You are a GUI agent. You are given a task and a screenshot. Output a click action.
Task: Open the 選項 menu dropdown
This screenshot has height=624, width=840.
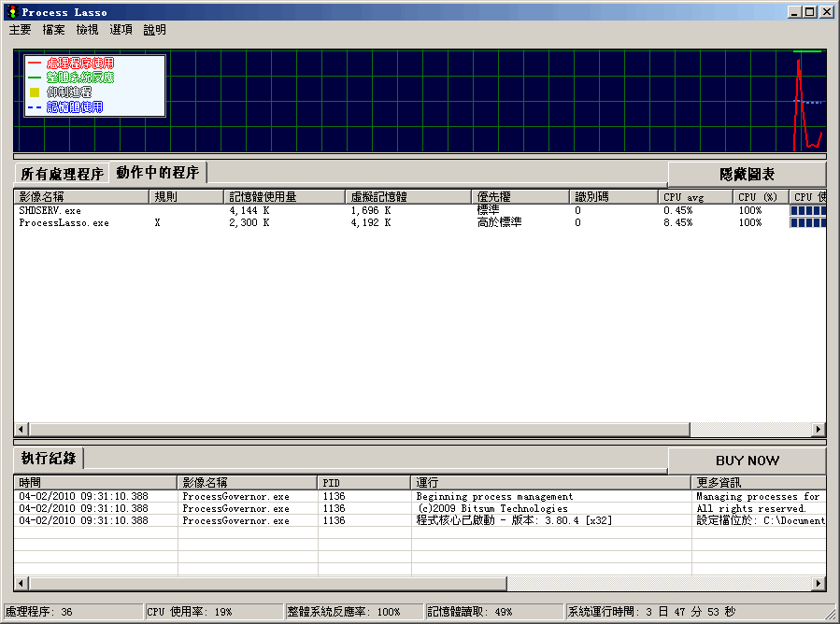click(x=121, y=29)
